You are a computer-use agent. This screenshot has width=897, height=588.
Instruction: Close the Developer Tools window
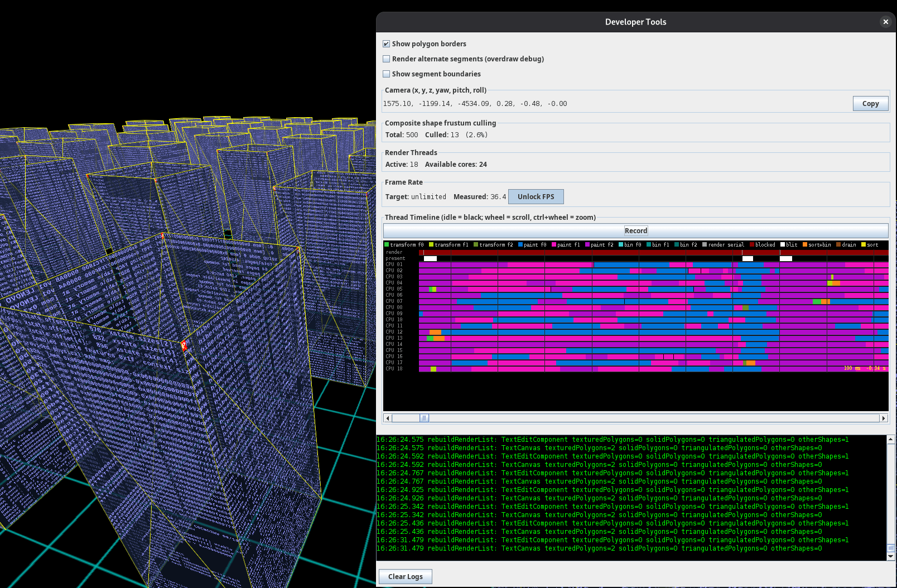click(885, 22)
